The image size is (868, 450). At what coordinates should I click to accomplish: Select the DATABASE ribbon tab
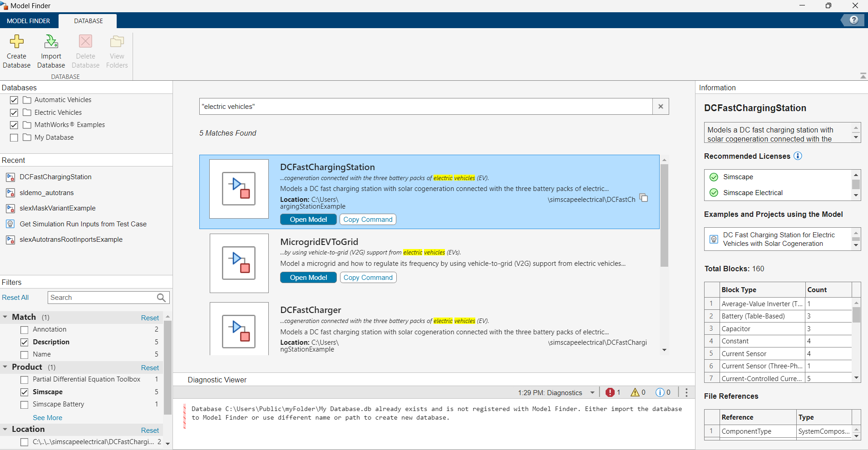click(87, 21)
